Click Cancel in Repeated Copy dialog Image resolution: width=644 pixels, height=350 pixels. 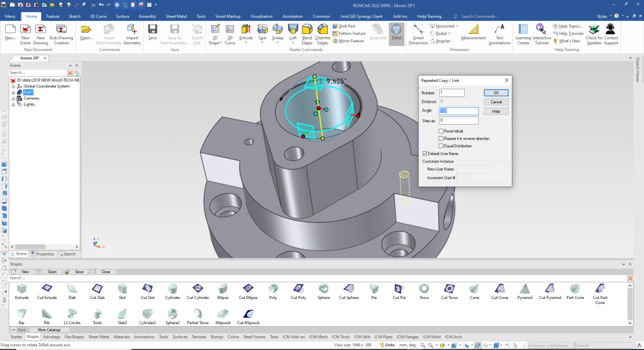496,102
